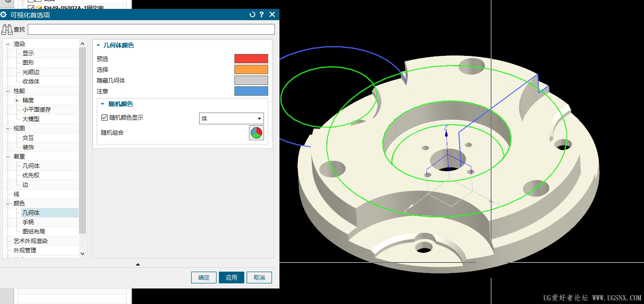Screen dimensions: 644x304
Task: Collapse the 着重 tree node
Action: pyautogui.click(x=8, y=157)
